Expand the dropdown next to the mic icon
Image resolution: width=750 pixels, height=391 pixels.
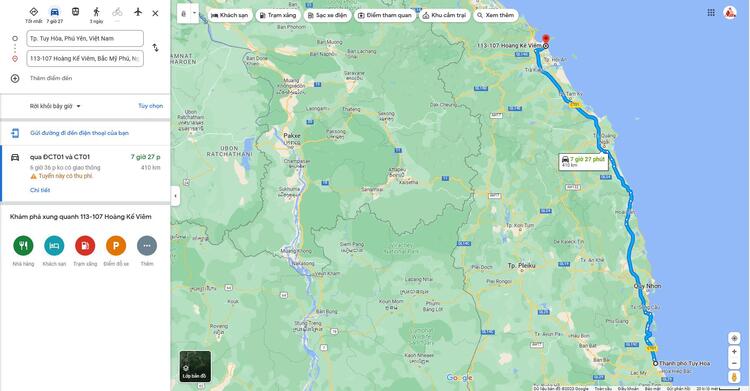[194, 14]
